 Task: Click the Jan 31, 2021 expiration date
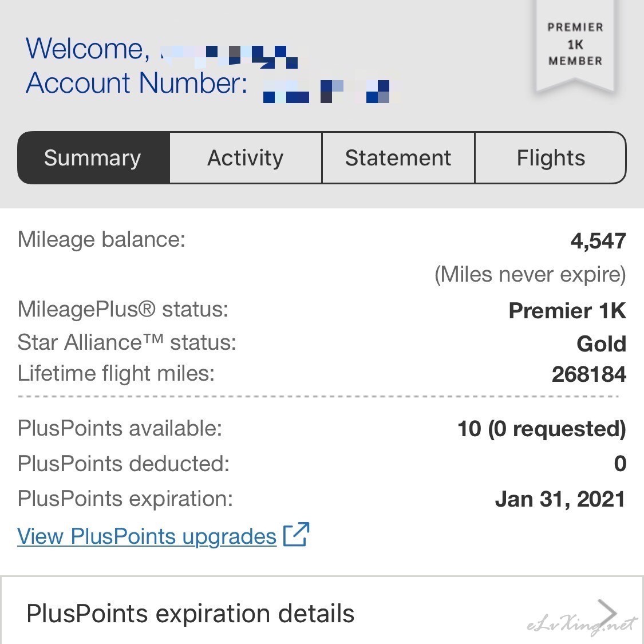tap(560, 499)
